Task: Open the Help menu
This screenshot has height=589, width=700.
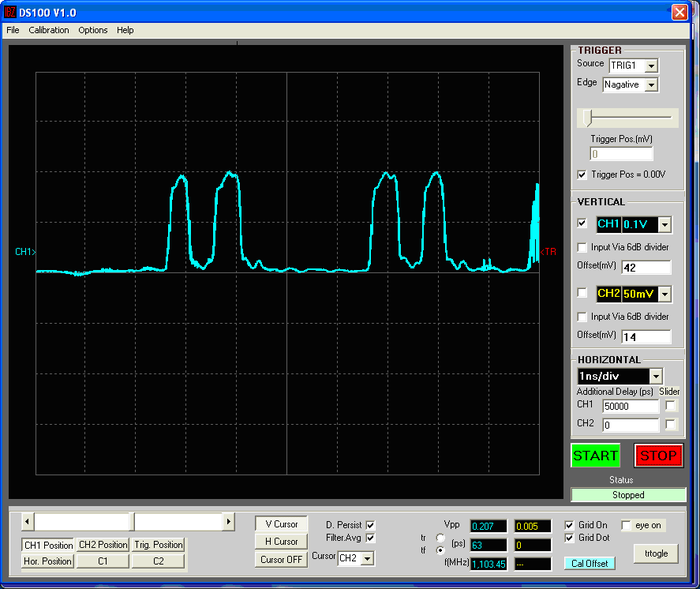Action: 125,30
